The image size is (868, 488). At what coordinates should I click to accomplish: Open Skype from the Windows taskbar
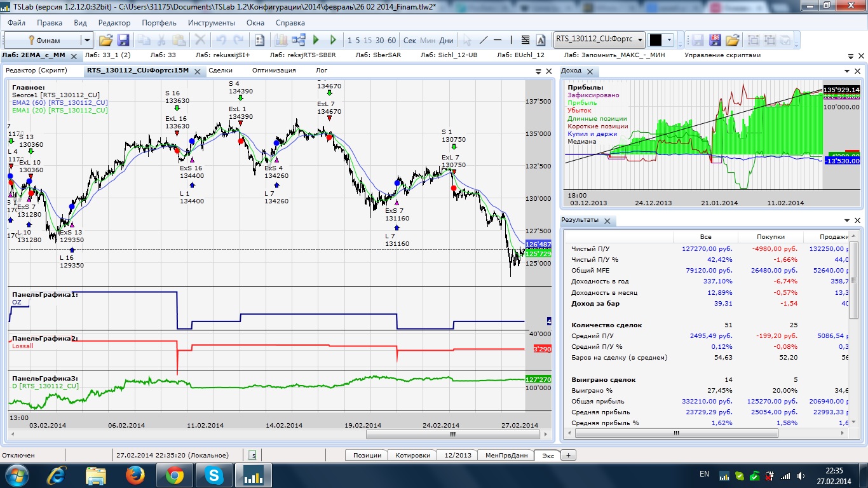tap(214, 475)
